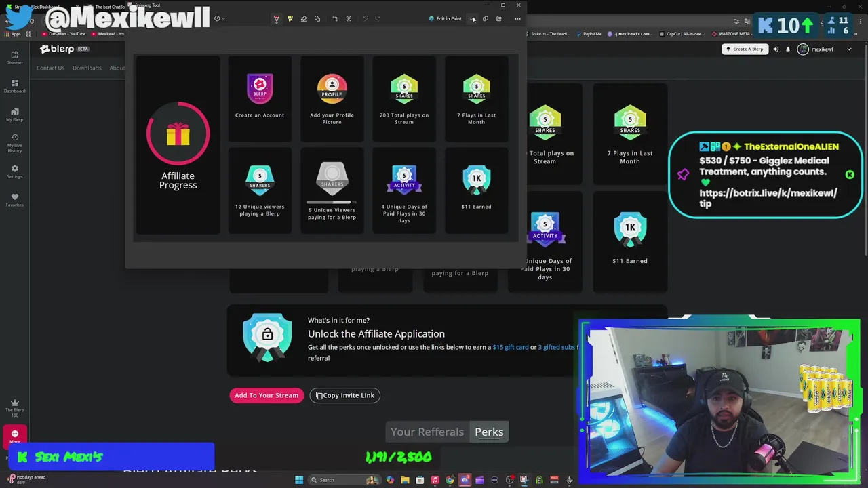Switch to the Perks tab

[x=489, y=432]
